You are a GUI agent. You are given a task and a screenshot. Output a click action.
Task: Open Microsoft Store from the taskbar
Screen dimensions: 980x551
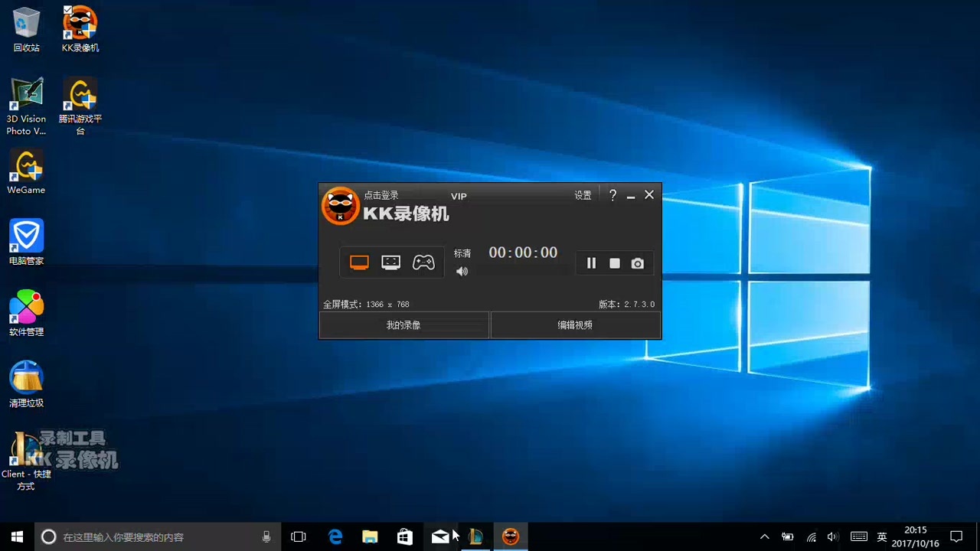pyautogui.click(x=405, y=536)
